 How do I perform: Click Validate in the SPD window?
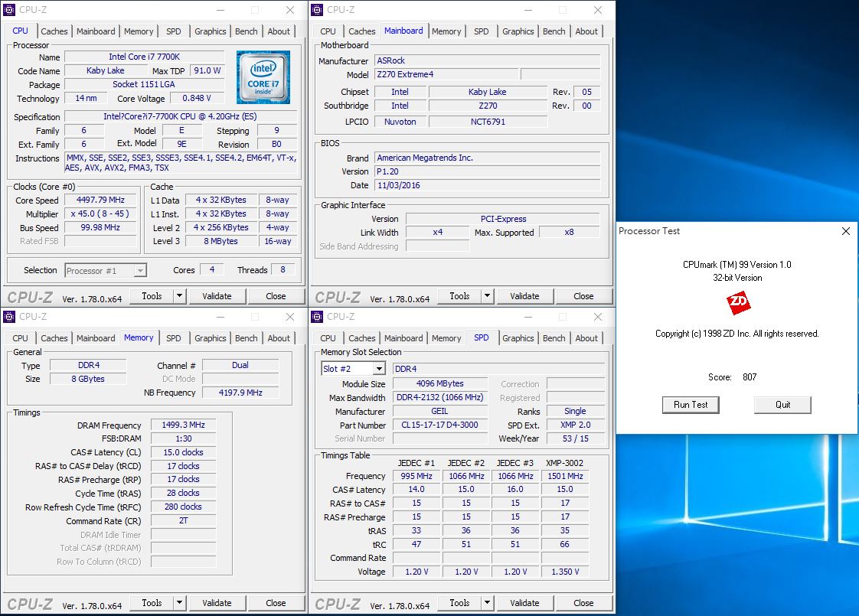click(x=525, y=603)
